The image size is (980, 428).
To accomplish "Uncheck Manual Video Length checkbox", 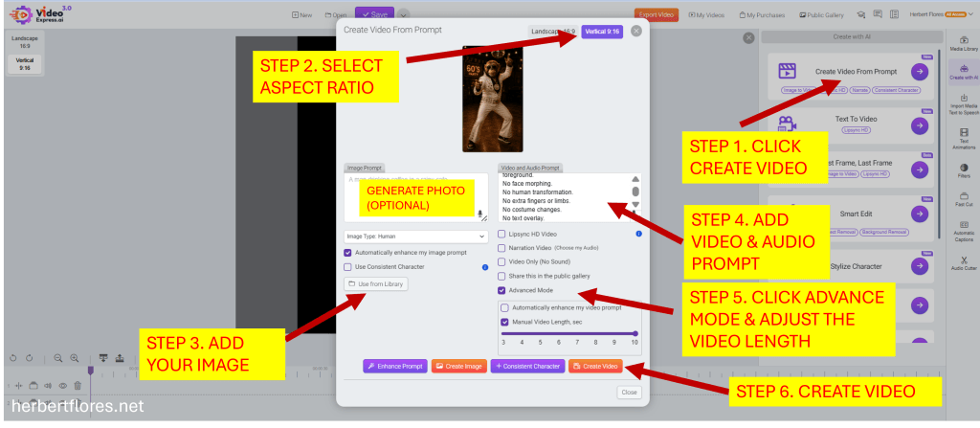I will pos(505,323).
